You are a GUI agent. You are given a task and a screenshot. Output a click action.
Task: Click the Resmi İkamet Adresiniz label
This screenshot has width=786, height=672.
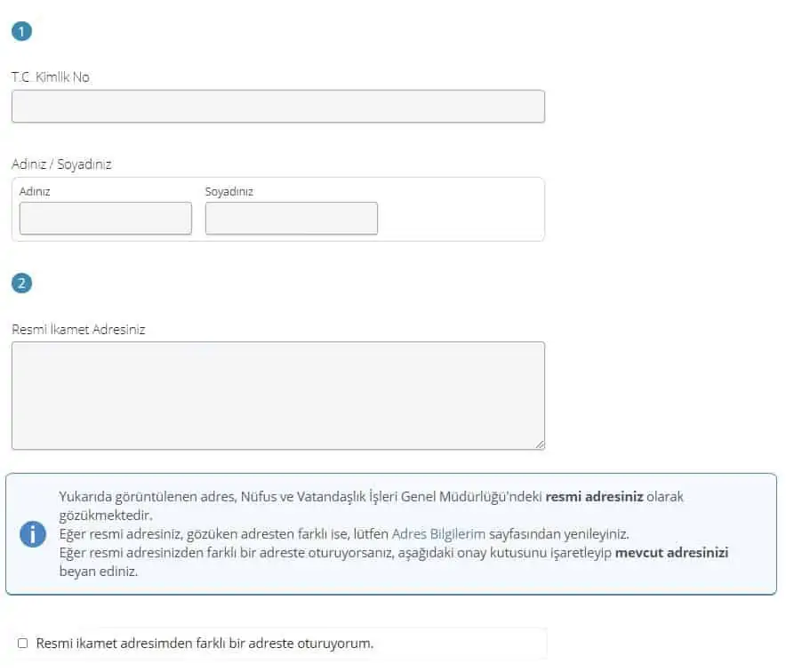pyautogui.click(x=78, y=329)
